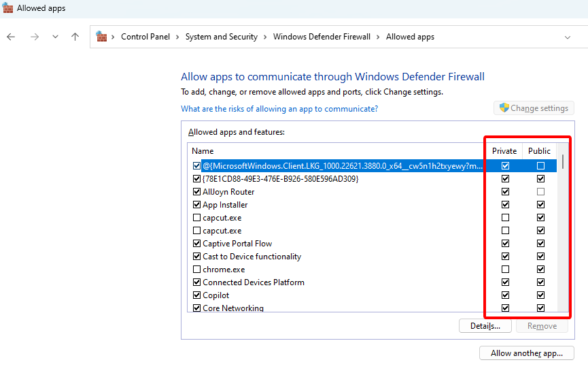Uncheck the {78E1CD88-49E3-476E...} name checkbox
Screen dimensions: 588x373
tap(196, 179)
